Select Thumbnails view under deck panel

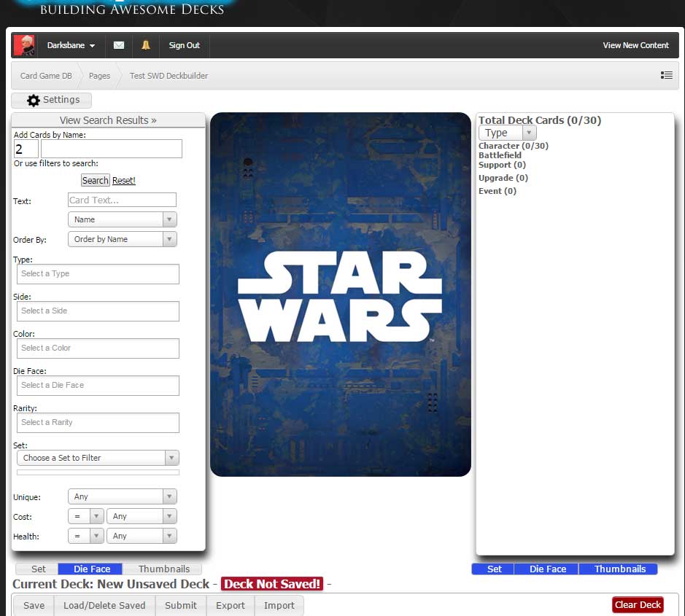pyautogui.click(x=619, y=569)
